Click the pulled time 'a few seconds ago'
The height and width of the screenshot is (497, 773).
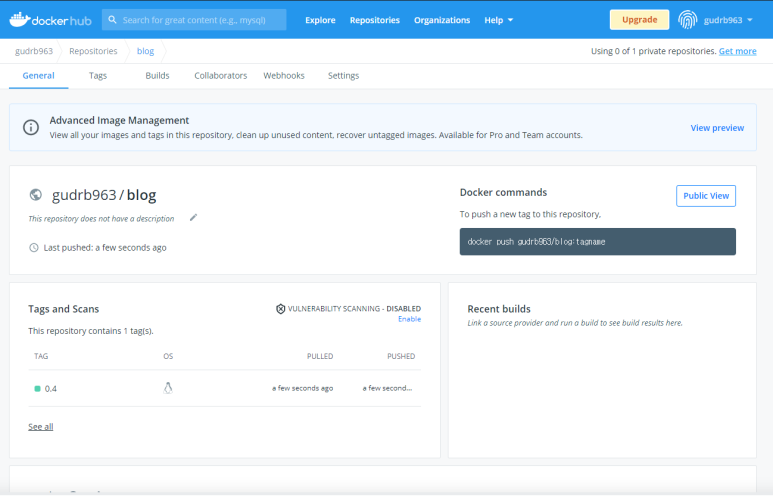(303, 388)
